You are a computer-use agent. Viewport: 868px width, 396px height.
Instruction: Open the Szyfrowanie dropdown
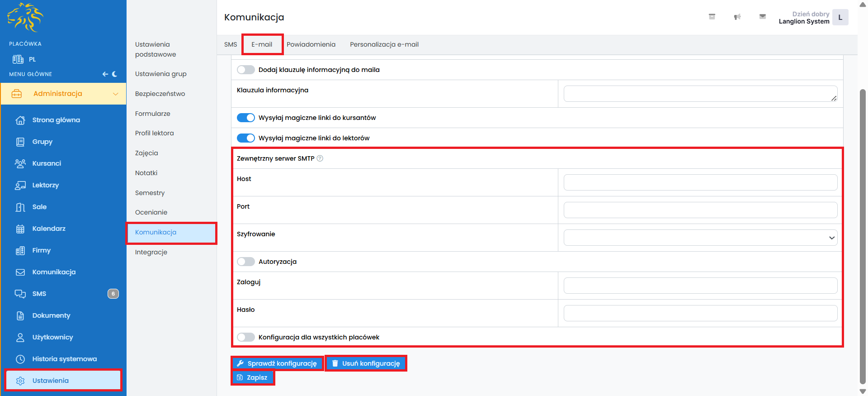coord(700,238)
